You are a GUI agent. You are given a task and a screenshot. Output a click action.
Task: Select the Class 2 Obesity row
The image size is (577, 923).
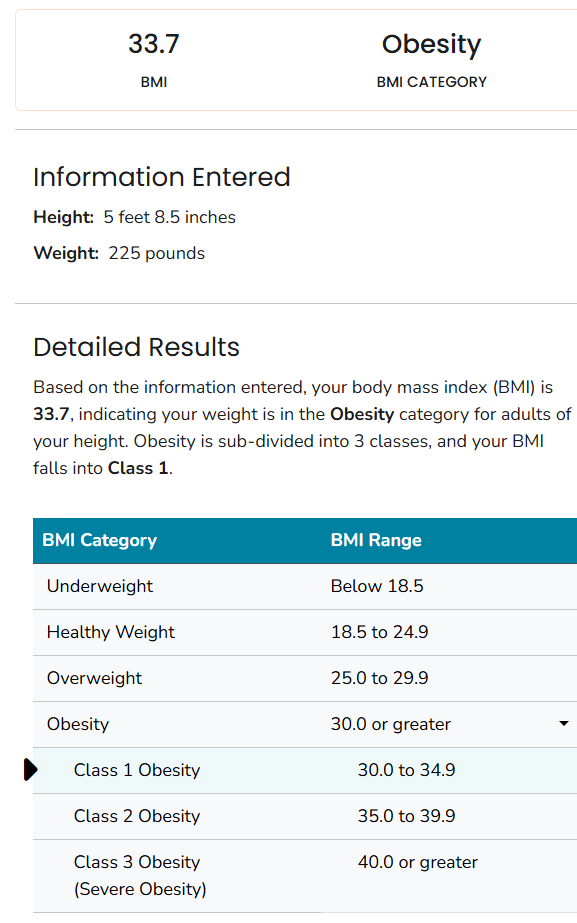coord(305,816)
